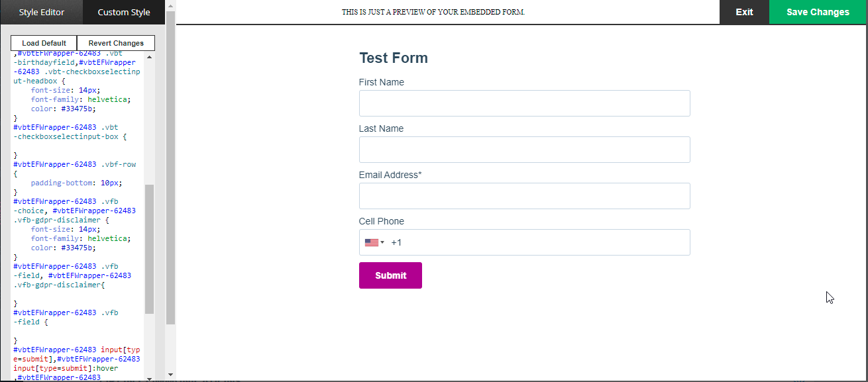
Task: Click Save Changes to keep your edits
Action: (x=818, y=12)
